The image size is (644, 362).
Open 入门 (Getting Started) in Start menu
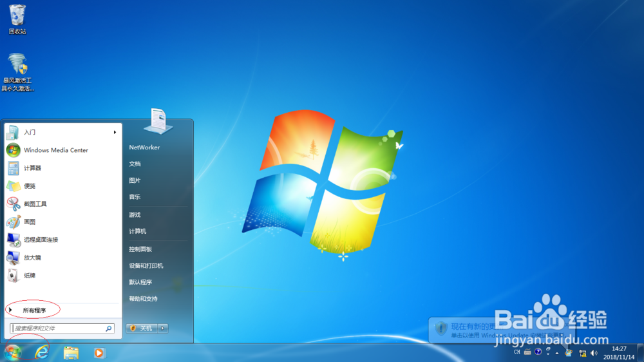pyautogui.click(x=63, y=132)
